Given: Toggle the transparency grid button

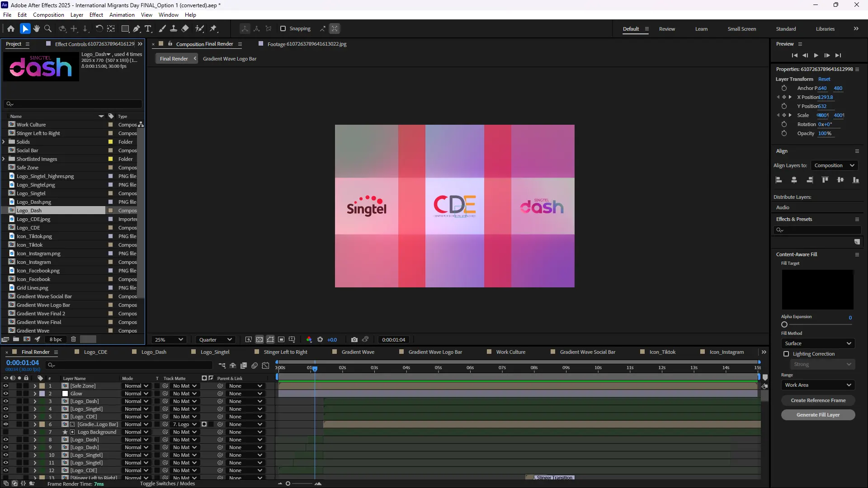Looking at the screenshot, I should click(x=259, y=340).
